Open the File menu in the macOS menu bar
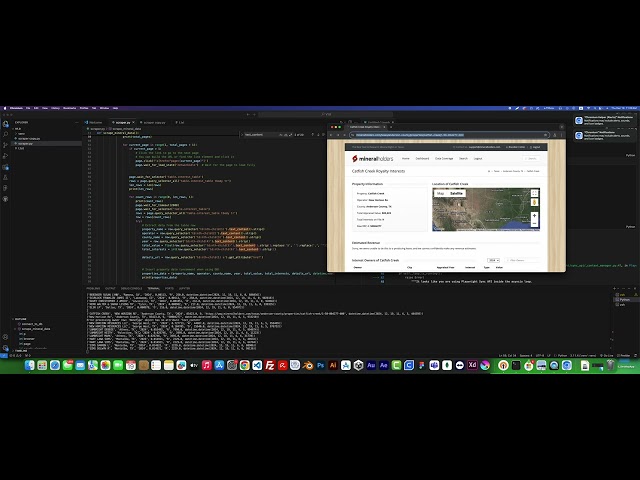 point(28,108)
